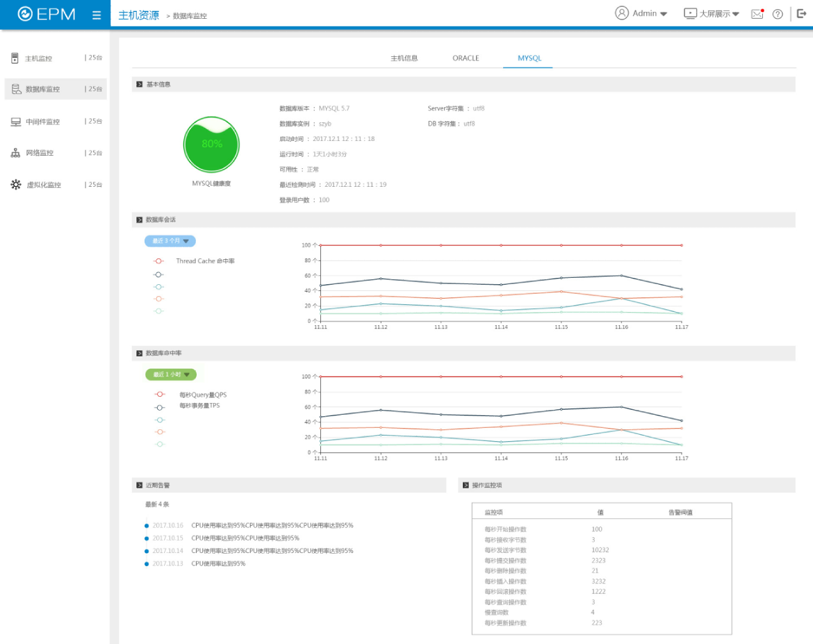Collapse the 基本信息 section
Image resolution: width=813 pixels, height=644 pixels.
pyautogui.click(x=140, y=84)
